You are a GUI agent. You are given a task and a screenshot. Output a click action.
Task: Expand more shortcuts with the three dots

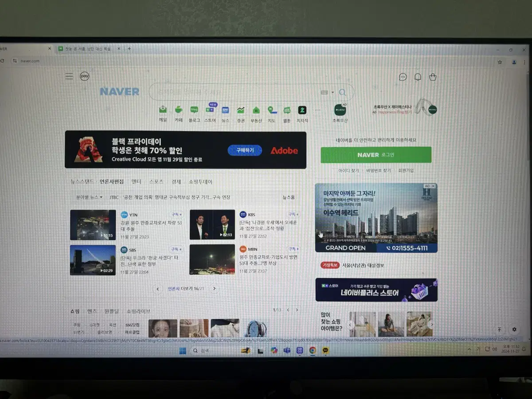(317, 110)
